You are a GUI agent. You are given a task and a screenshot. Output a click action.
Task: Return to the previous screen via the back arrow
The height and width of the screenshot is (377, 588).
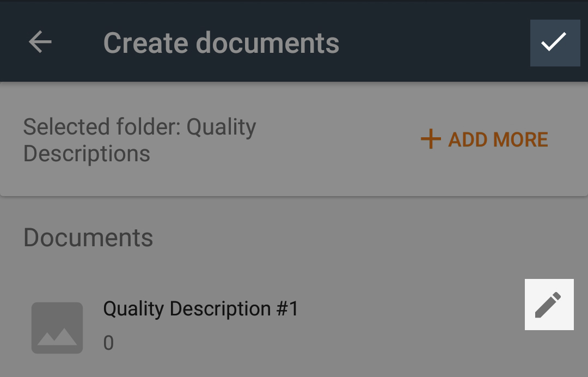(x=40, y=41)
